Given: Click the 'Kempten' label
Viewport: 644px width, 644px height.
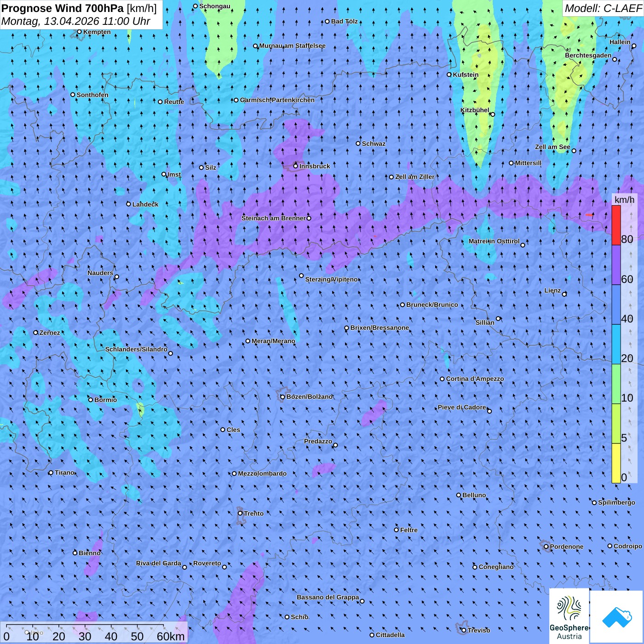Looking at the screenshot, I should tap(97, 32).
